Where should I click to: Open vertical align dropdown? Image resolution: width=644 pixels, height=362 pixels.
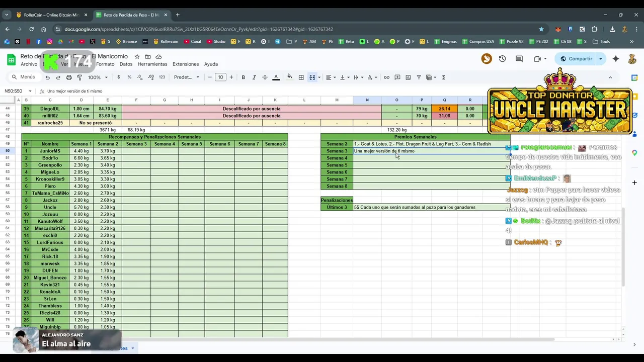[344, 77]
